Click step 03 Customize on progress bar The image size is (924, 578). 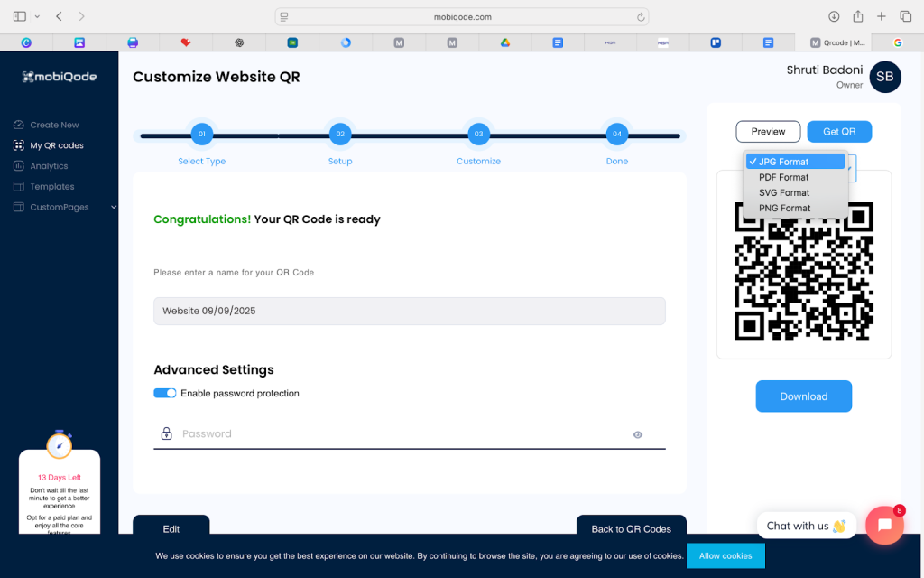(478, 135)
